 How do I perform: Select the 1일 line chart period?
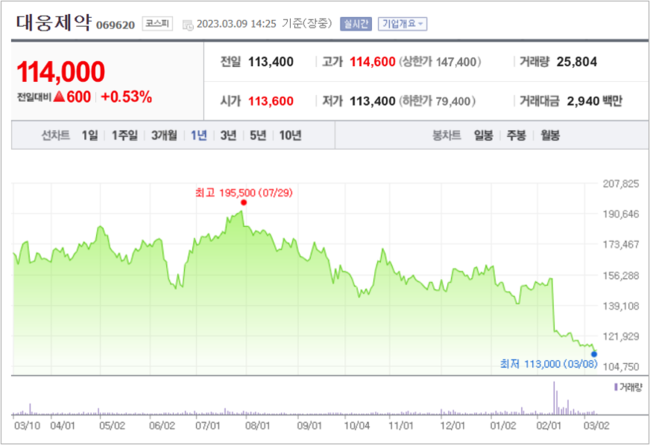coord(90,135)
